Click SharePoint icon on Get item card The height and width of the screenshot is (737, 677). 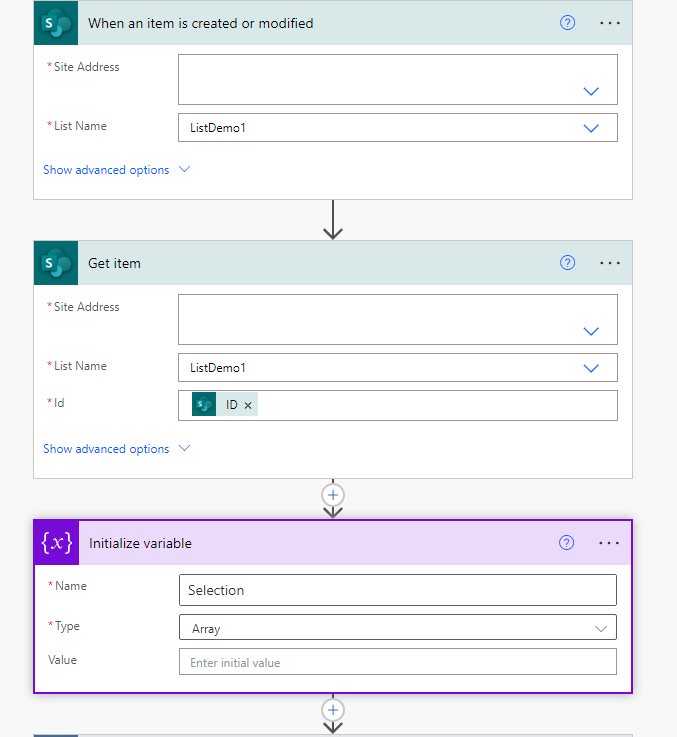(56, 263)
